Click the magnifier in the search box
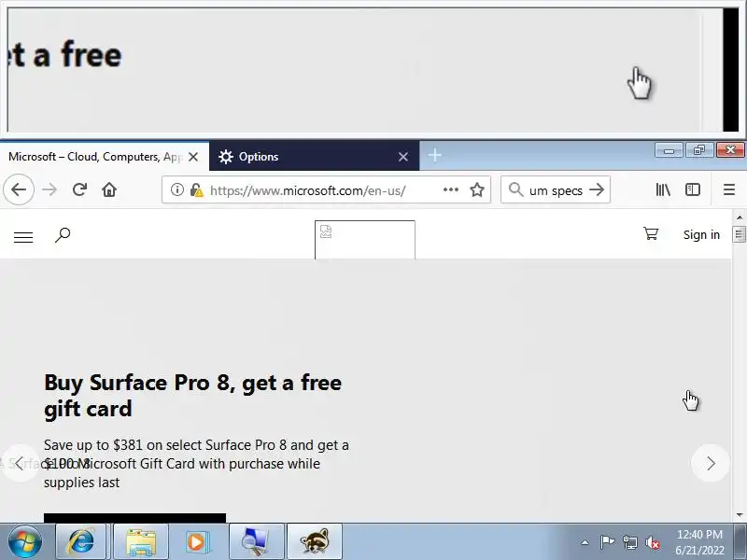 (515, 189)
